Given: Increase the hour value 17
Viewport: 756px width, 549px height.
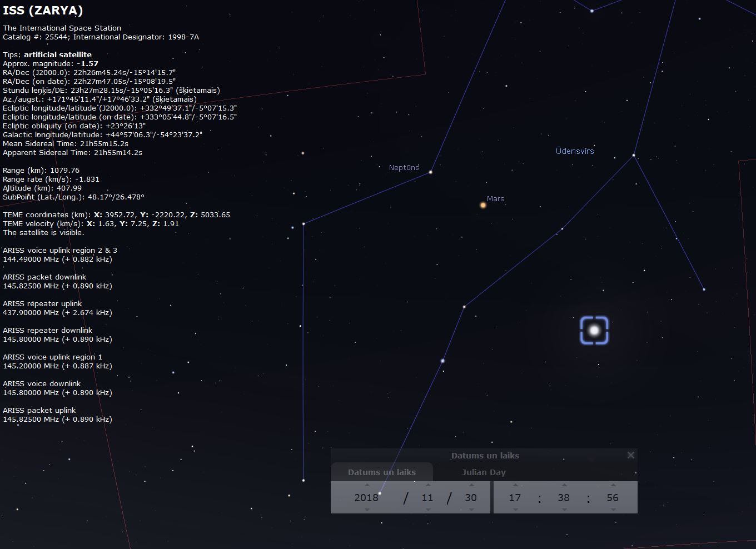Looking at the screenshot, I should tap(515, 485).
